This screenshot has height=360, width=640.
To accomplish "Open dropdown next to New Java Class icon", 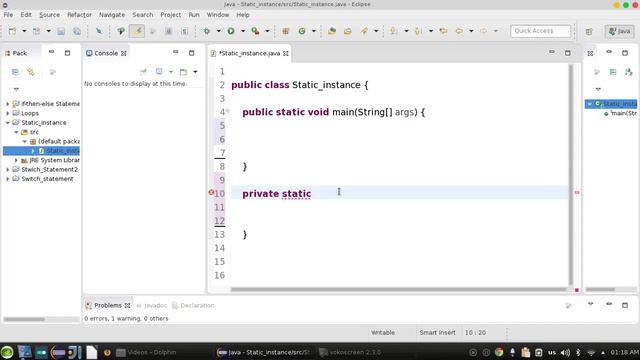I will (314, 31).
